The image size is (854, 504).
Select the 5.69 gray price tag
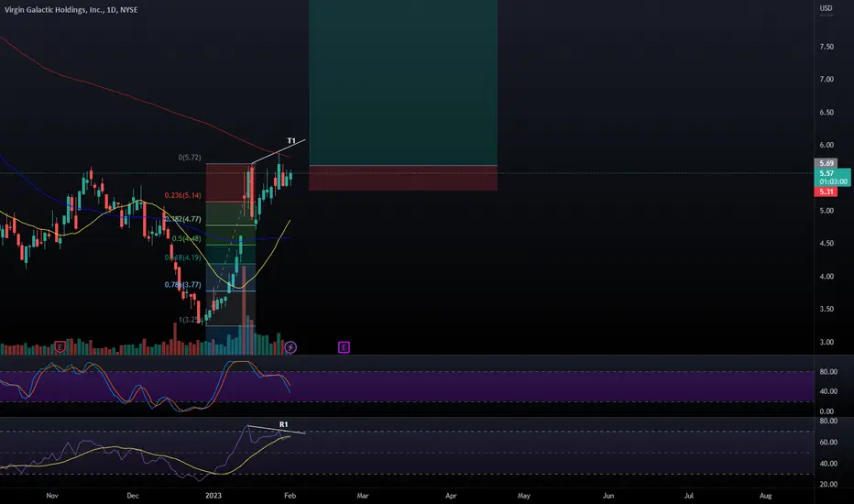point(827,163)
